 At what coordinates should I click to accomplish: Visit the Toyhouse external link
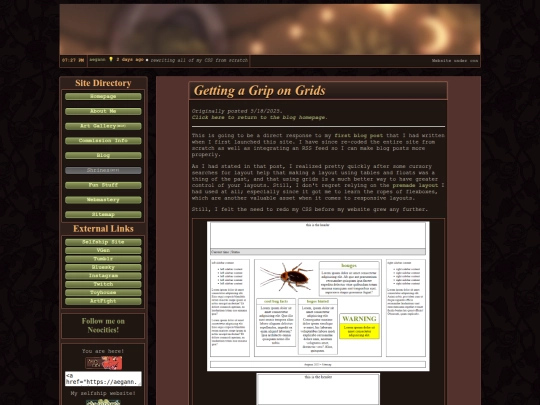point(103,293)
